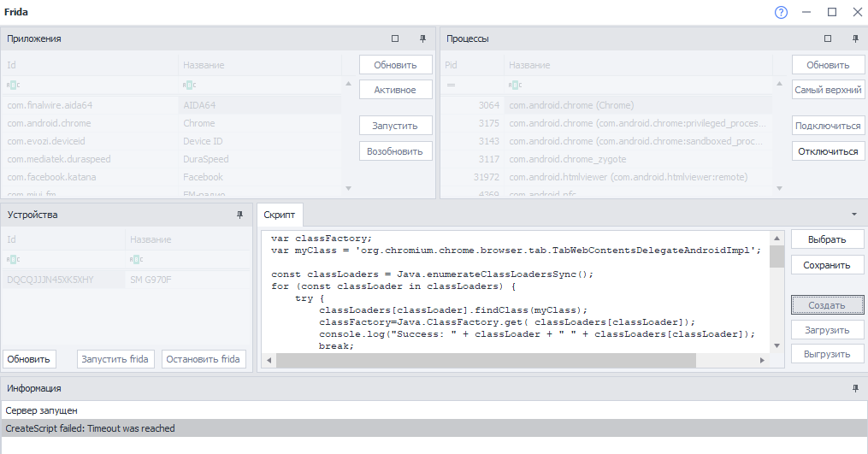The image size is (868, 454).
Task: Sort processes by the Pid column header
Action: 472,65
